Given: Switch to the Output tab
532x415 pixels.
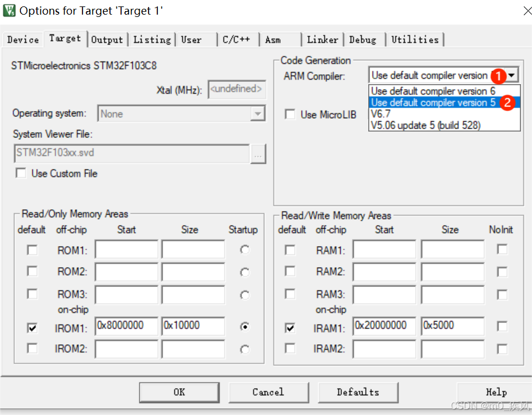Looking at the screenshot, I should point(107,40).
